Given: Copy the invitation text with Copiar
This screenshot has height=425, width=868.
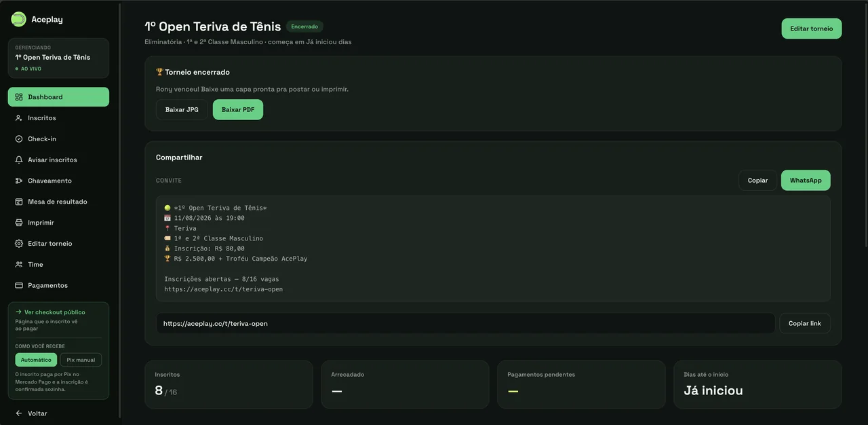Looking at the screenshot, I should point(757,181).
